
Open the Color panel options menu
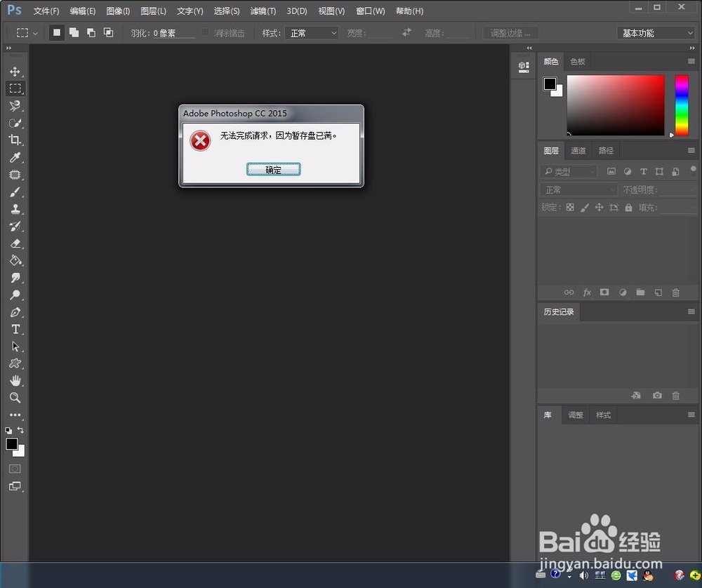691,61
